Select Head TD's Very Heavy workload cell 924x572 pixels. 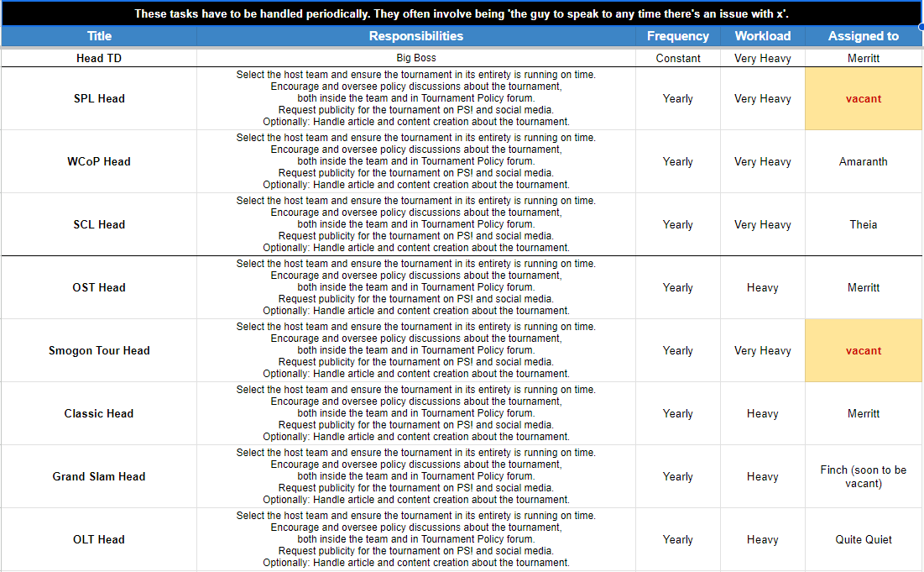(763, 58)
